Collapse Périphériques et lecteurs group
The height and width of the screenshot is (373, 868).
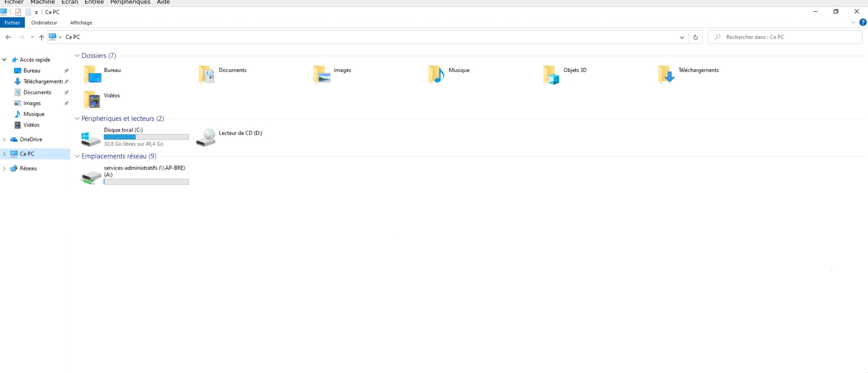[x=77, y=119]
